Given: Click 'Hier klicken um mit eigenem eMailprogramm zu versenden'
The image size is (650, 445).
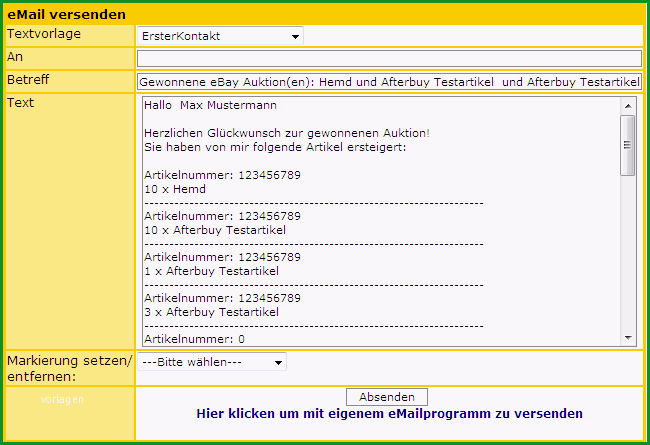Looking at the screenshot, I should pyautogui.click(x=389, y=413).
